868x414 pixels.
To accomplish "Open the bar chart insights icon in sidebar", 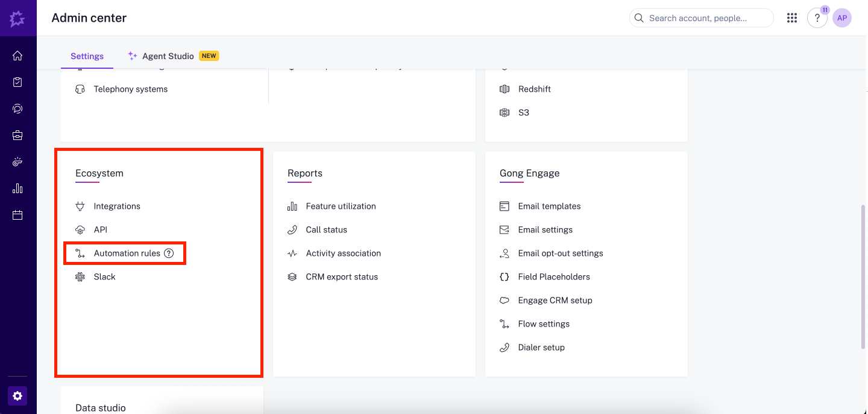I will (x=17, y=188).
